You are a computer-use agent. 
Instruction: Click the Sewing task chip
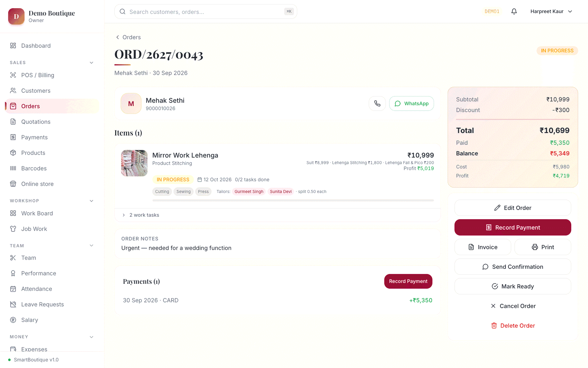(x=184, y=191)
